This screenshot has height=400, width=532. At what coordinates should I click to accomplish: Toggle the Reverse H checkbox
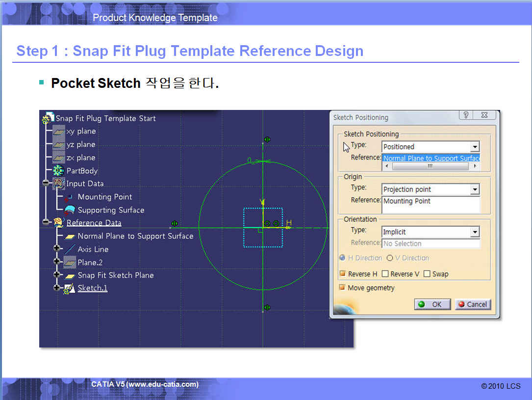[342, 274]
